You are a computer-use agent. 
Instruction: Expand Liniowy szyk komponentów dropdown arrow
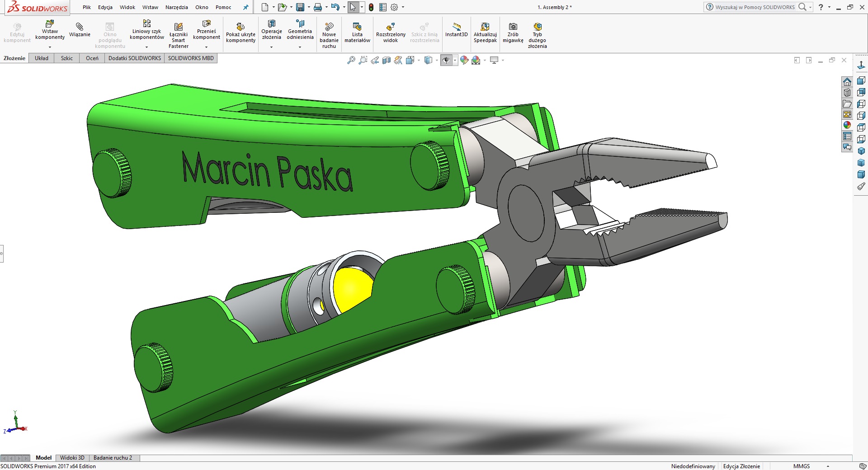[x=146, y=47]
